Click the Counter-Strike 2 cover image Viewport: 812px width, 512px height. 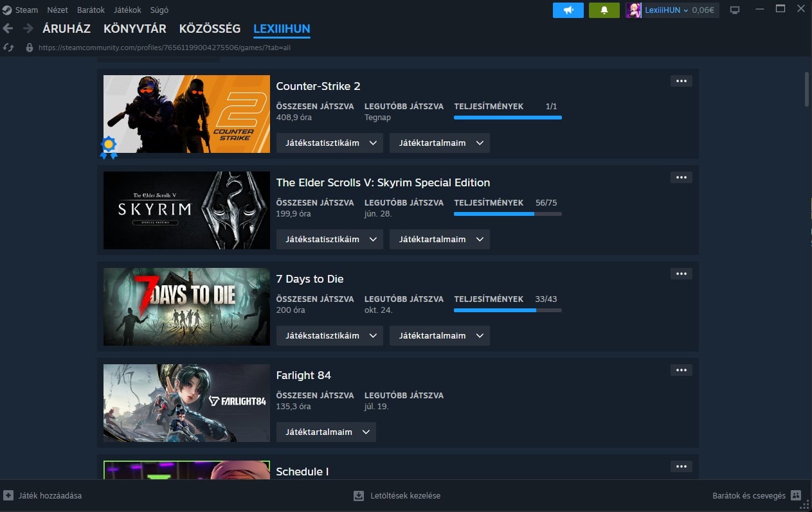point(186,114)
